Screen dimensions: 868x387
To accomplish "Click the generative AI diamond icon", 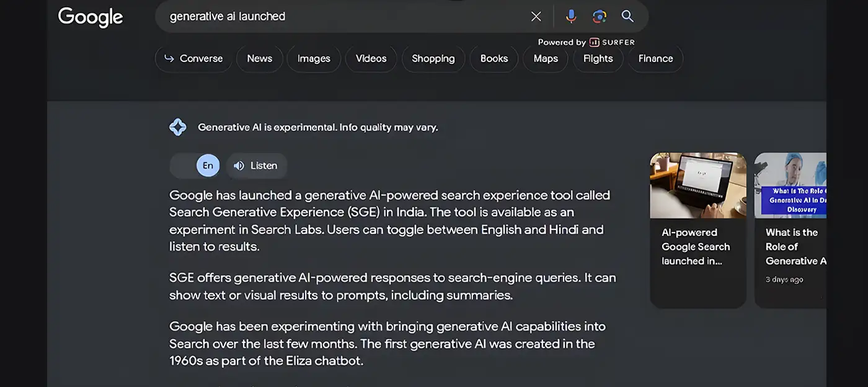I will click(x=178, y=127).
